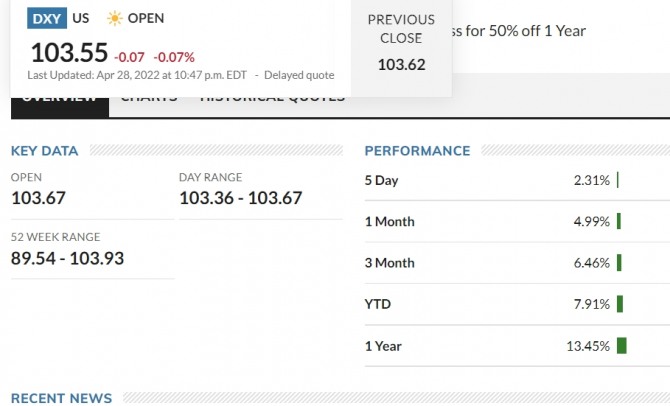Click the Key Data section heading

44,151
